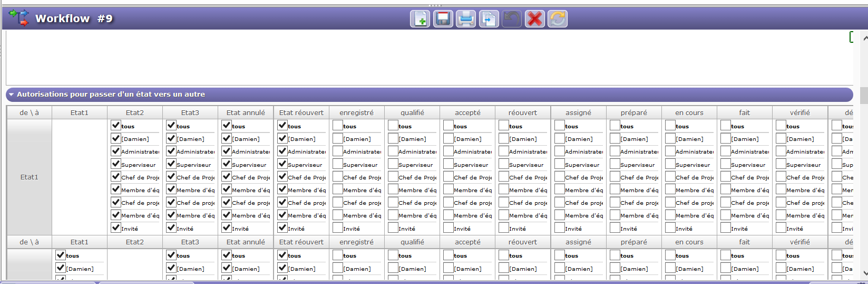The image size is (868, 284).
Task: Click 'qualifié' header in the first header row
Action: 412,112
